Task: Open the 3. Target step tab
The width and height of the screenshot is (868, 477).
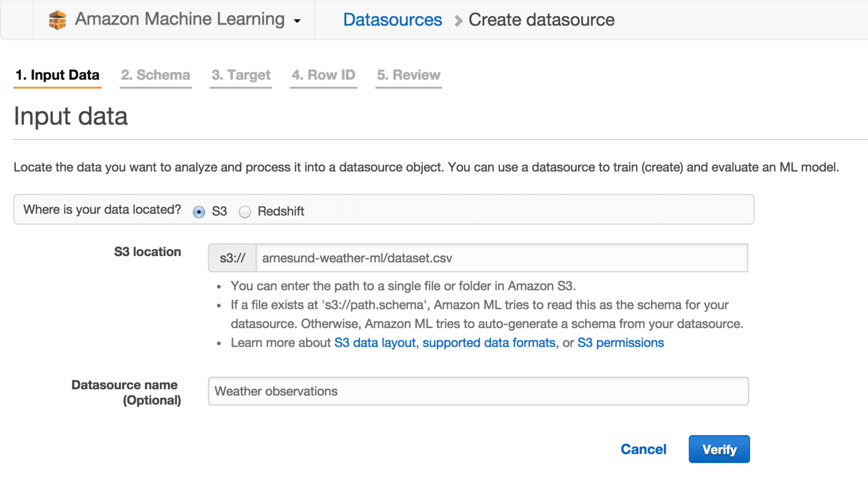Action: (241, 76)
